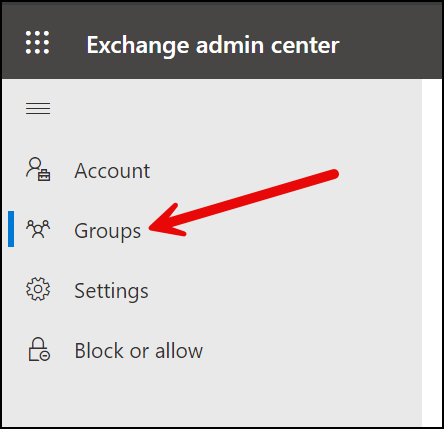This screenshot has height=429, width=444.
Task: Open the app launcher waffle icon
Action: pos(37,42)
